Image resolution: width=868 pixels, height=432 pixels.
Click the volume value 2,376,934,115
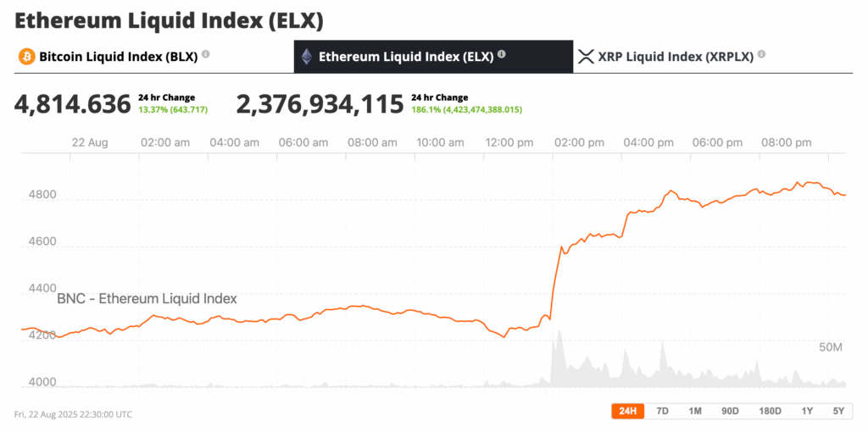(320, 104)
